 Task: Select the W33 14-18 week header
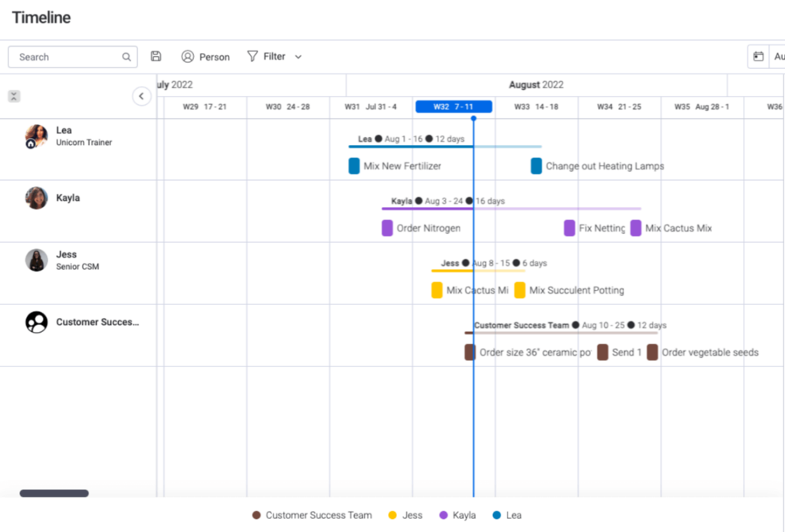[536, 107]
